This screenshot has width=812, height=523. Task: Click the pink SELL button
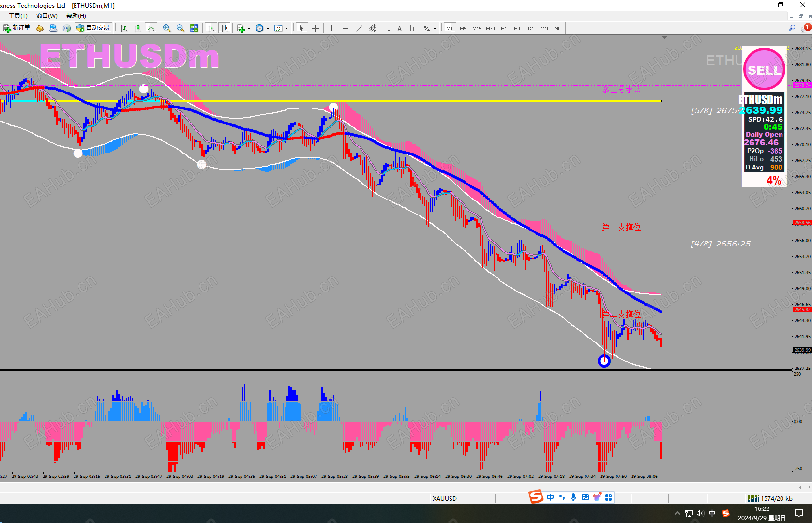(x=764, y=69)
